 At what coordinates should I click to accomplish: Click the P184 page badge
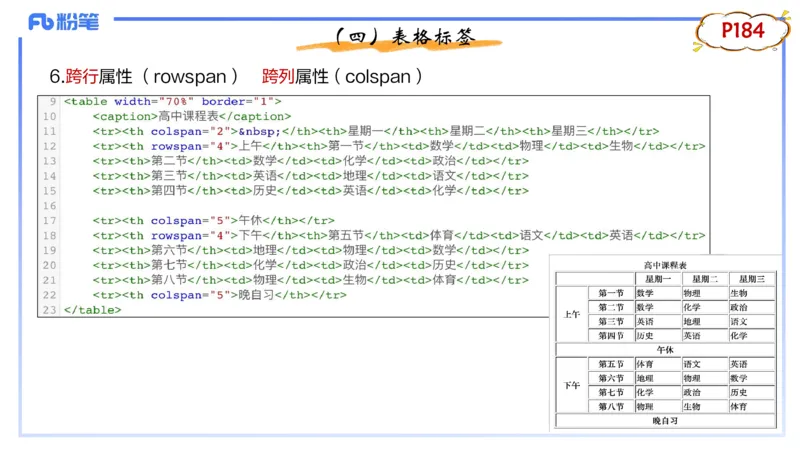pos(743,32)
